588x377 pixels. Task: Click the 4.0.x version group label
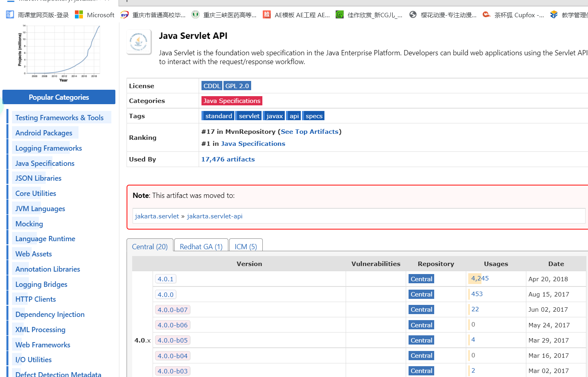pos(143,340)
